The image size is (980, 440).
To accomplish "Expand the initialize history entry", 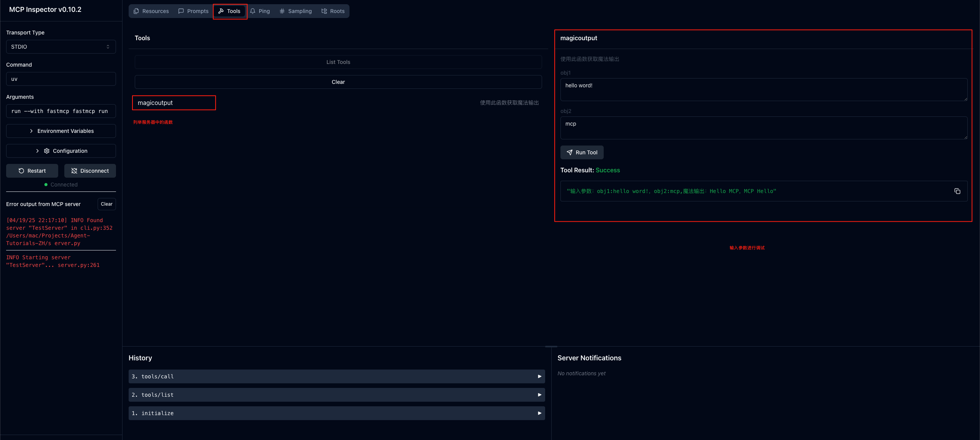I will (336, 413).
